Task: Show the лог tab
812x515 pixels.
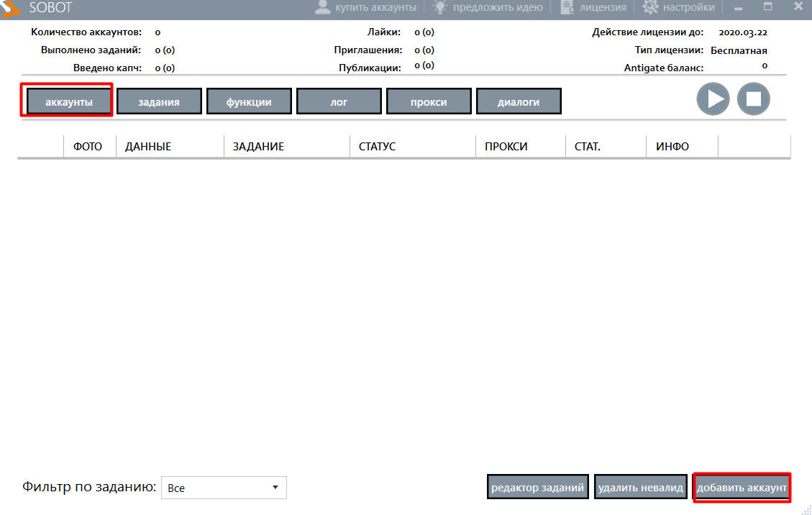Action: pos(339,102)
